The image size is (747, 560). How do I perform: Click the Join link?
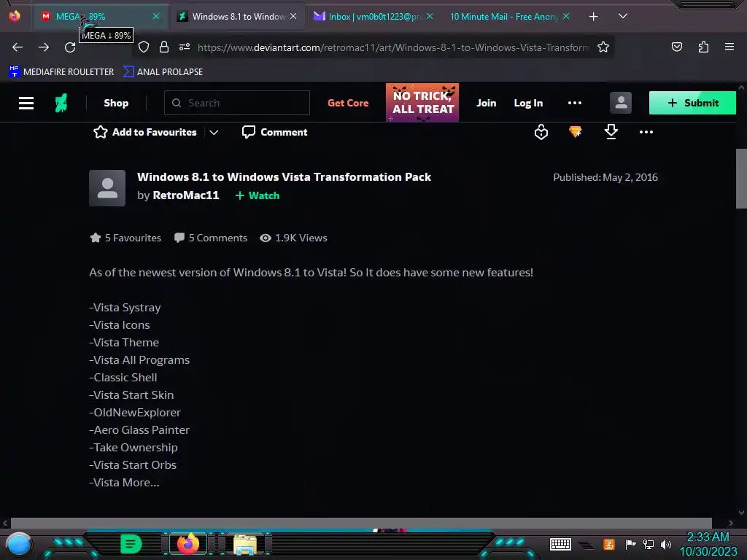pyautogui.click(x=486, y=103)
